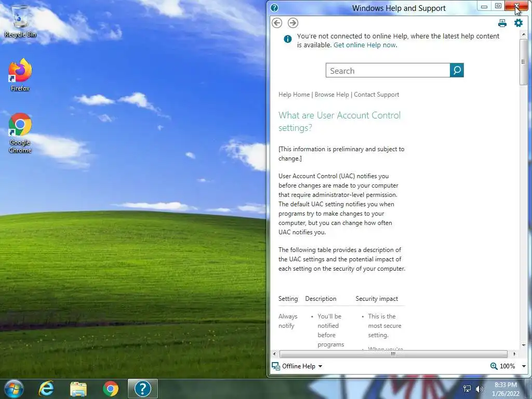Click Help and Support taskbar button

pos(143,389)
